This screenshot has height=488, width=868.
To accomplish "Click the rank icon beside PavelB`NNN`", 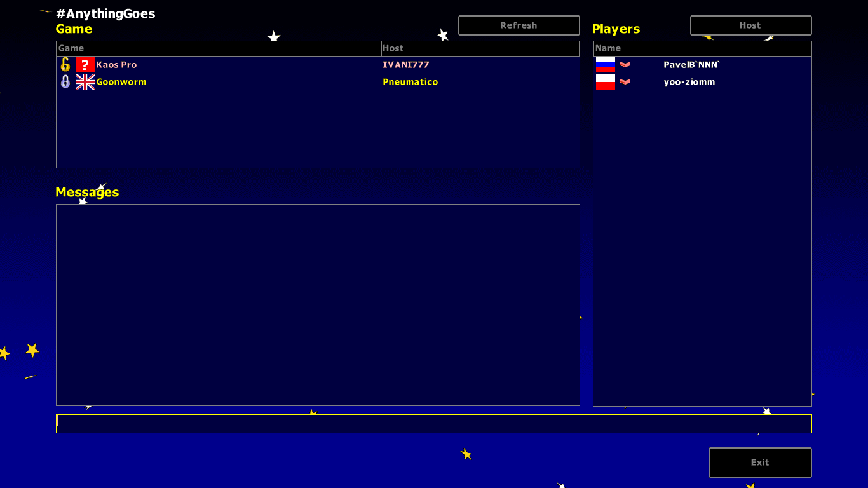I will tap(625, 65).
